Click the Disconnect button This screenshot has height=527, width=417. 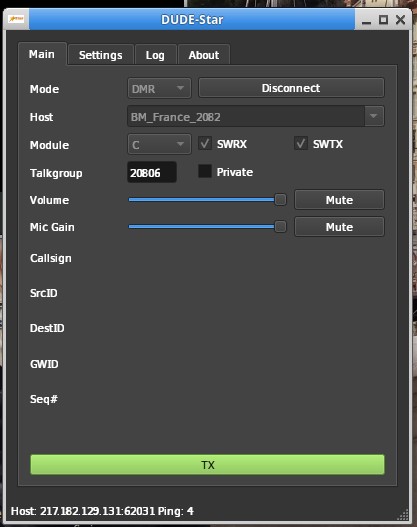291,88
